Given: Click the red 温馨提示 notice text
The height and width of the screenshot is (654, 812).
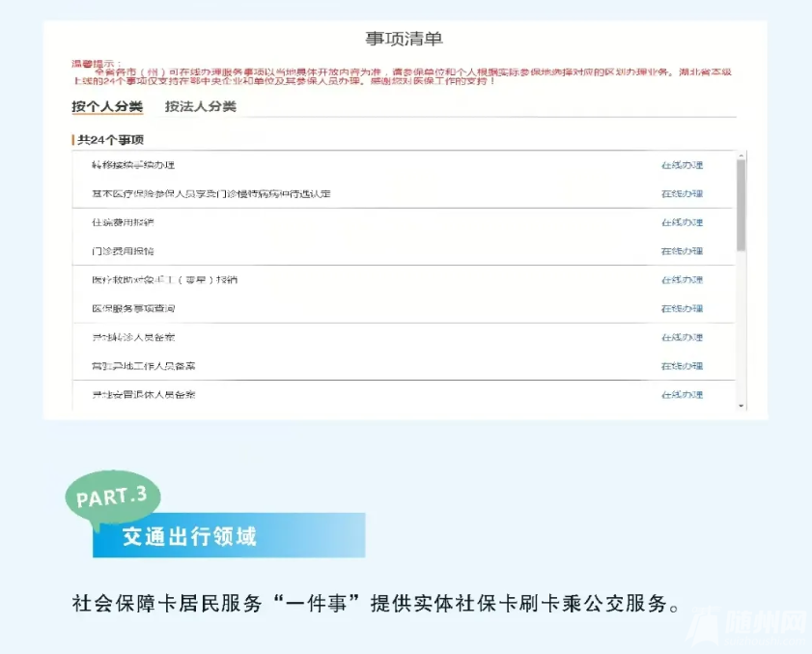Looking at the screenshot, I should [402, 72].
